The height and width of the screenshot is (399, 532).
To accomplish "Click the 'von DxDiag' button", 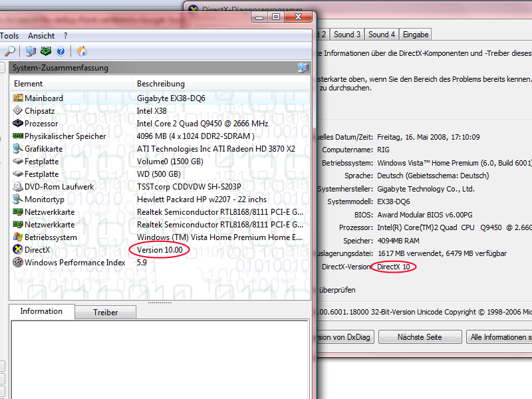I will (344, 337).
